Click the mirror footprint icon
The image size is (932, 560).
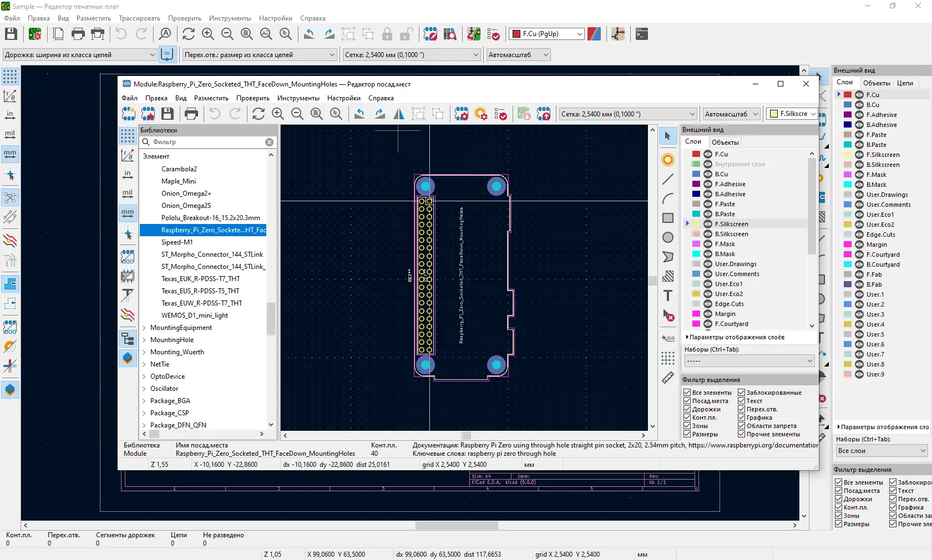pyautogui.click(x=399, y=114)
